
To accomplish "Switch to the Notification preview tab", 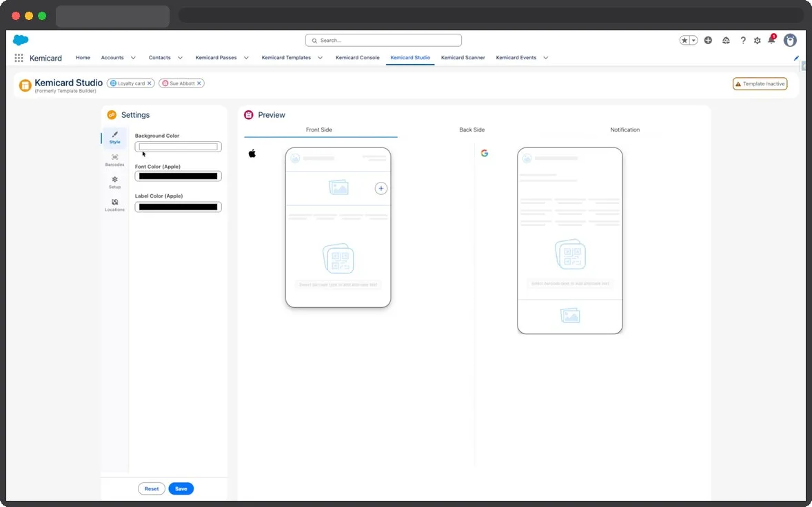I will click(x=625, y=130).
